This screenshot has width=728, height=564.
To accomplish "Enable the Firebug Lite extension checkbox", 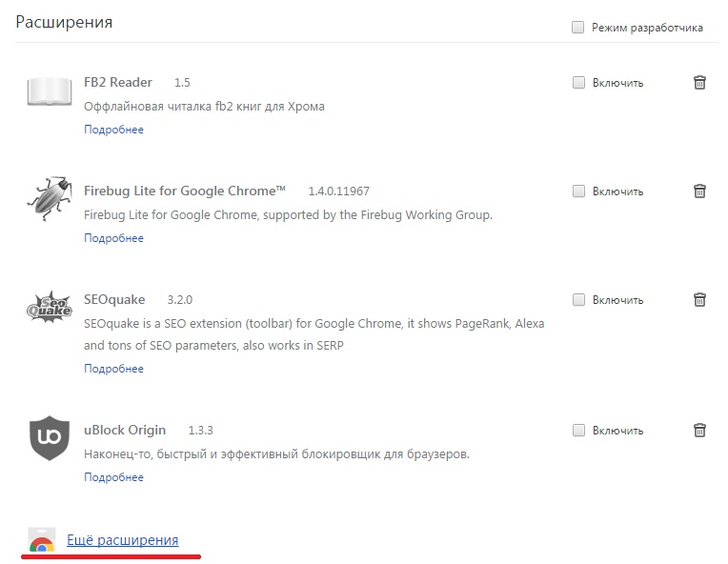I will point(578,191).
